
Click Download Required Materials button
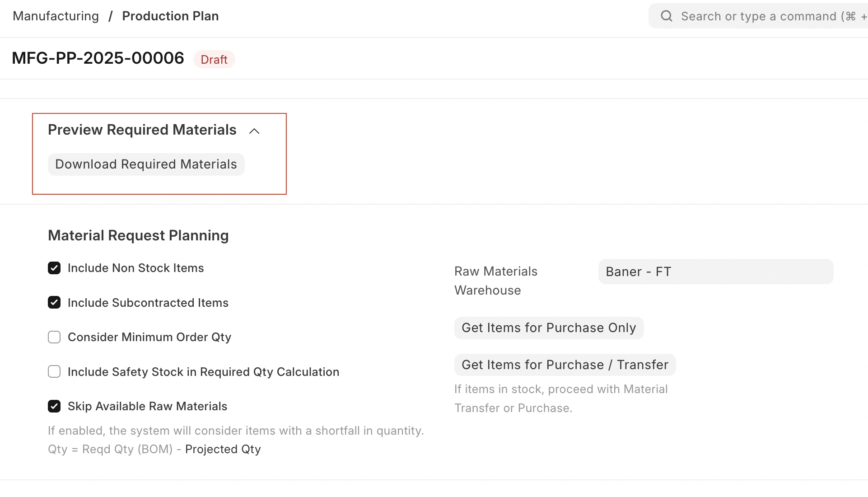pyautogui.click(x=146, y=164)
